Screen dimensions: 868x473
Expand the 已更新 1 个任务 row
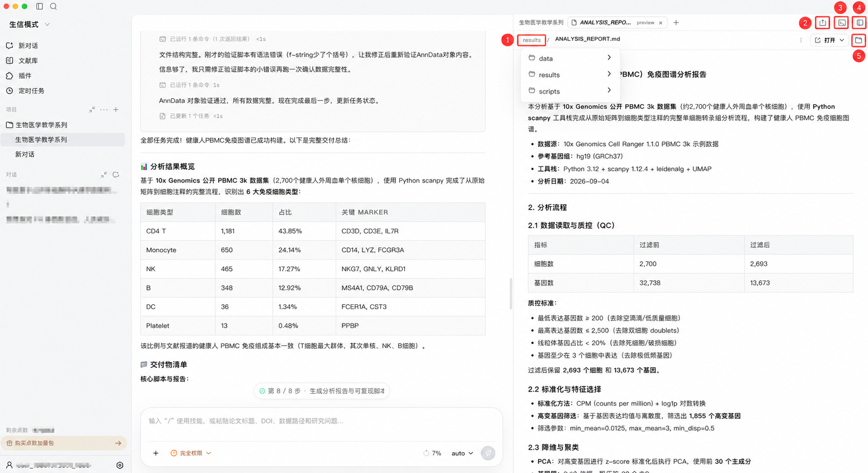click(x=191, y=116)
